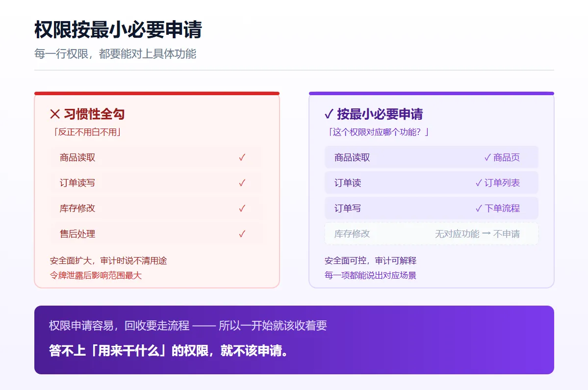The image size is (588, 390).
Task: Click the 订单读写 permission label
Action: (x=77, y=183)
